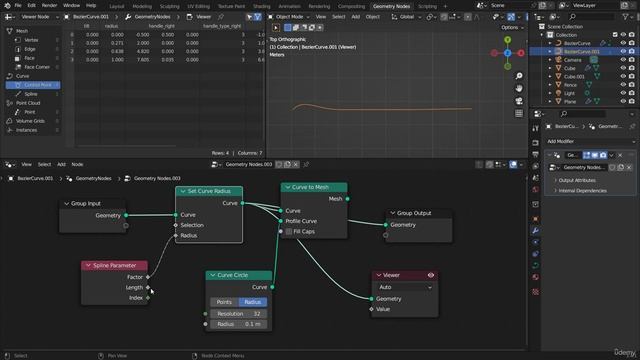Expand the Output Attributes panel
This screenshot has width=640, height=360.
576,180
